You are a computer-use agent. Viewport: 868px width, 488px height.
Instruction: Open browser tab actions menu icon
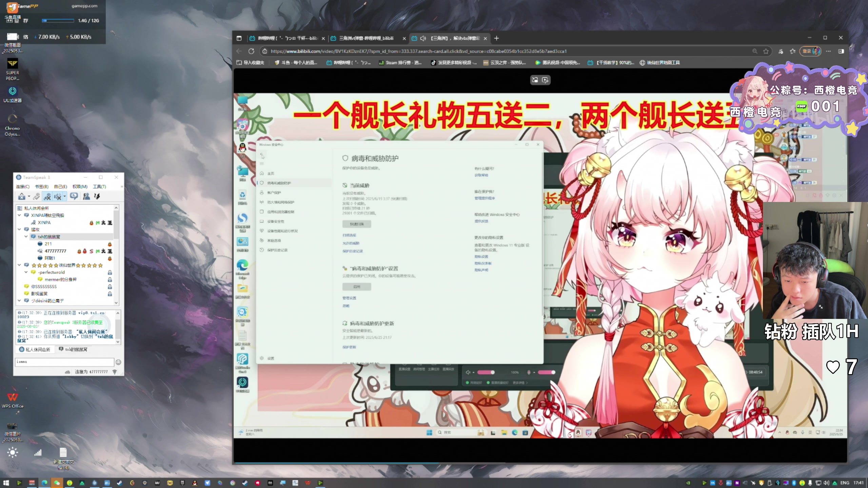[x=239, y=38]
